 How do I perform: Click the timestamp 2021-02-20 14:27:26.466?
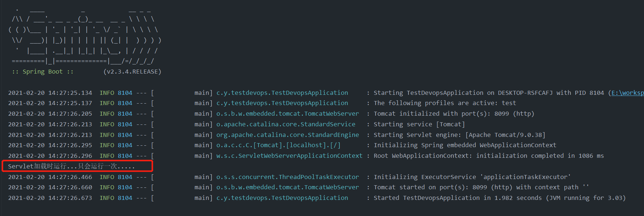point(50,177)
